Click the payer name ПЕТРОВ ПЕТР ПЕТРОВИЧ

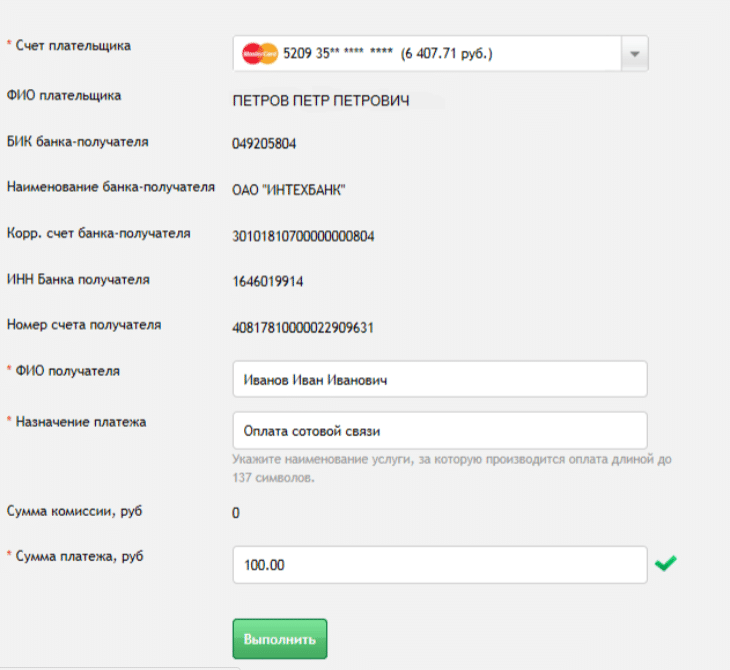tap(321, 102)
